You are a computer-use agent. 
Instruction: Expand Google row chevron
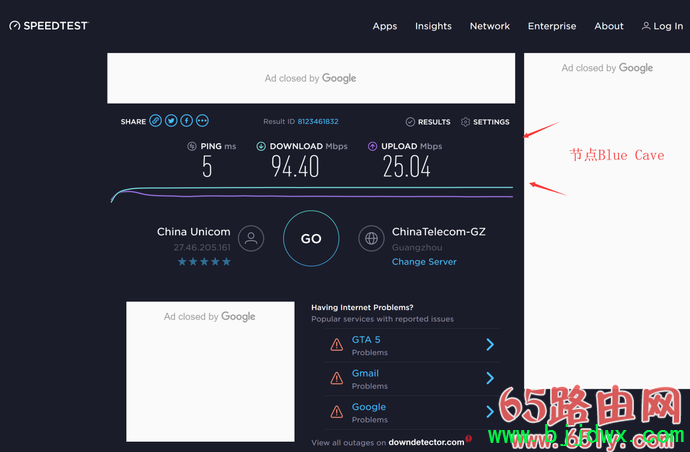click(490, 412)
